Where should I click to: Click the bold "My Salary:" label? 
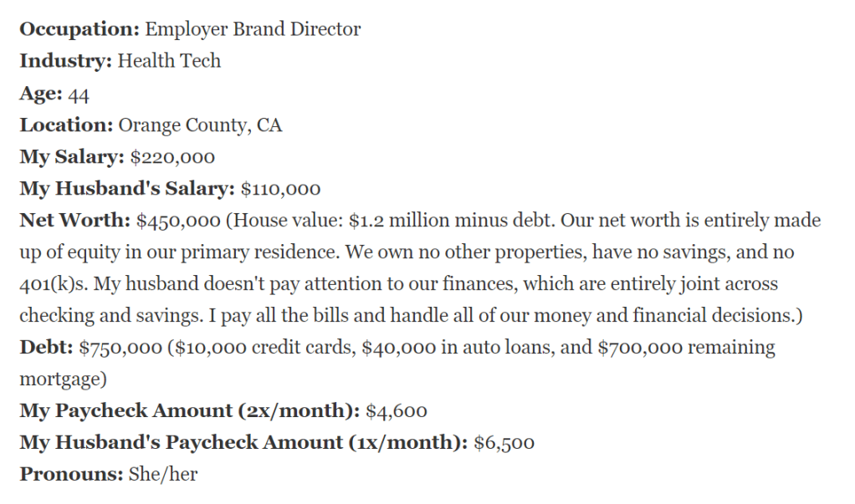point(72,157)
